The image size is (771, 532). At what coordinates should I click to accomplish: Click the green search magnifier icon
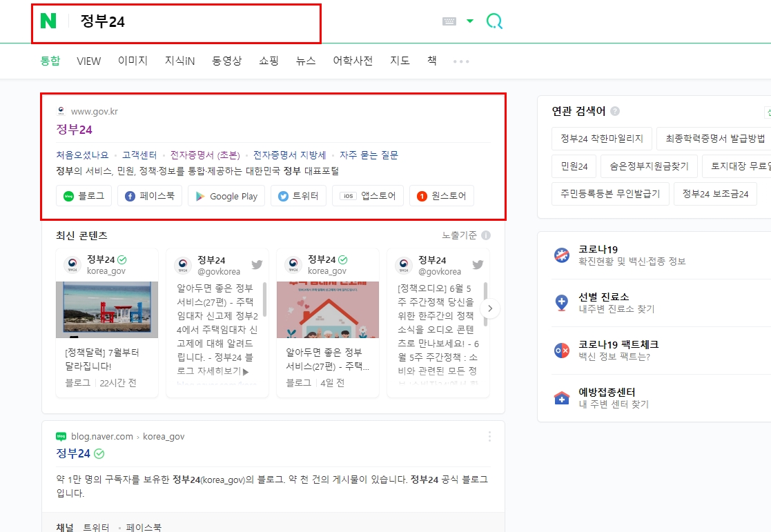[x=494, y=21]
